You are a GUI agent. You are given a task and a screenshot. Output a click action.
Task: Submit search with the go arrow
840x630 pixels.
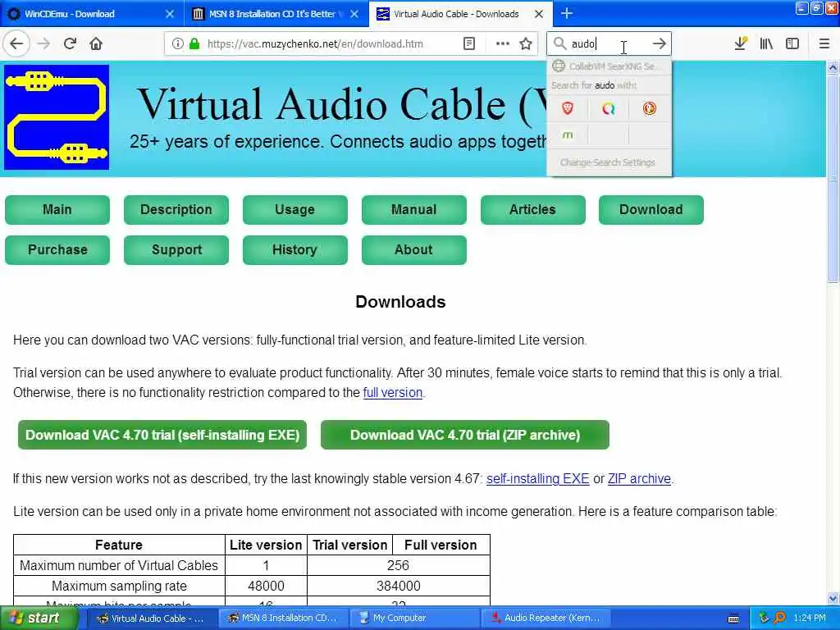660,44
